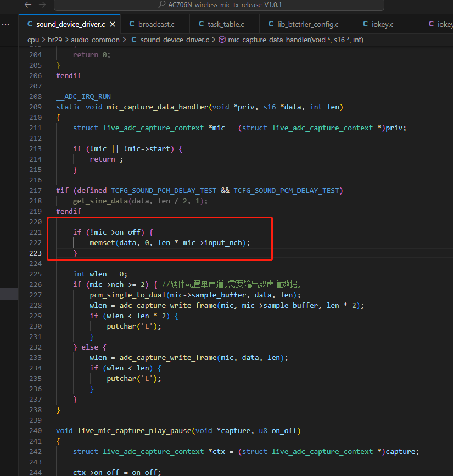The height and width of the screenshot is (476, 453).
Task: Click the search magnifier icon in title bar
Action: (162, 4)
